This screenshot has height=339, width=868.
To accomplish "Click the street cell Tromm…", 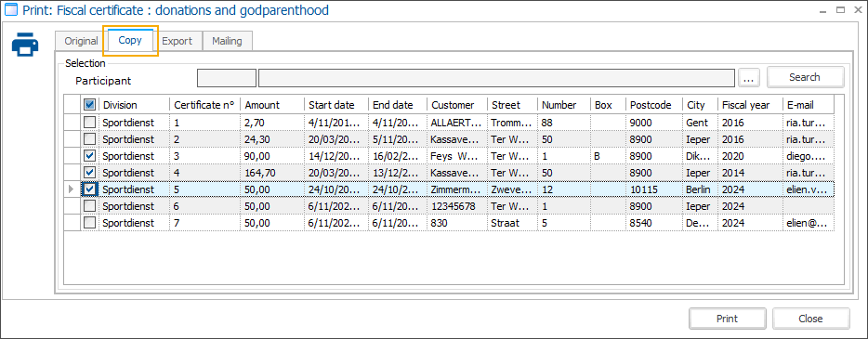I will pos(512,123).
